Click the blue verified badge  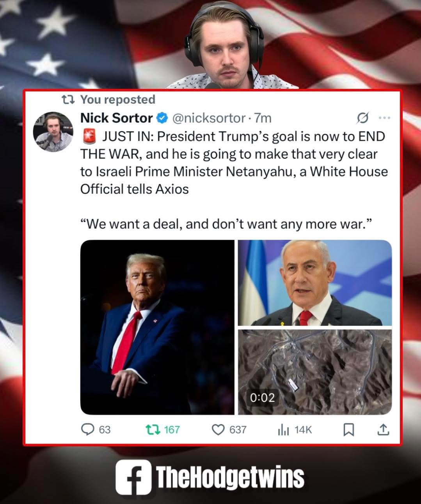162,117
